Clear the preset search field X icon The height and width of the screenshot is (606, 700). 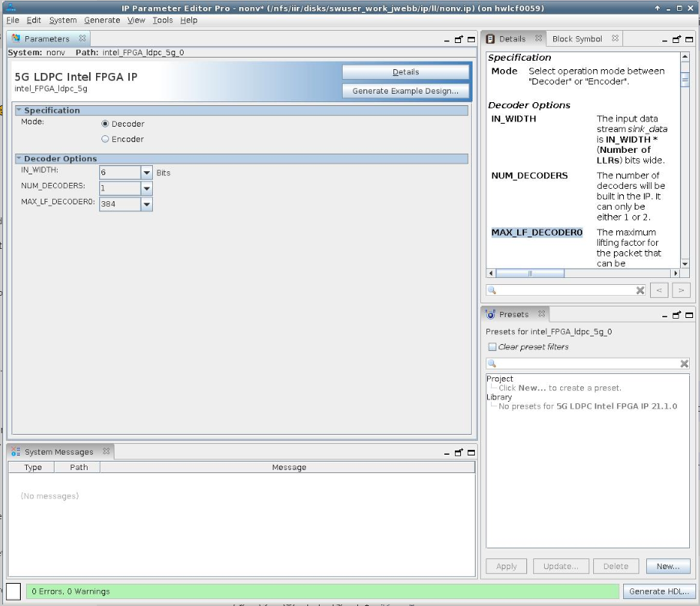684,363
